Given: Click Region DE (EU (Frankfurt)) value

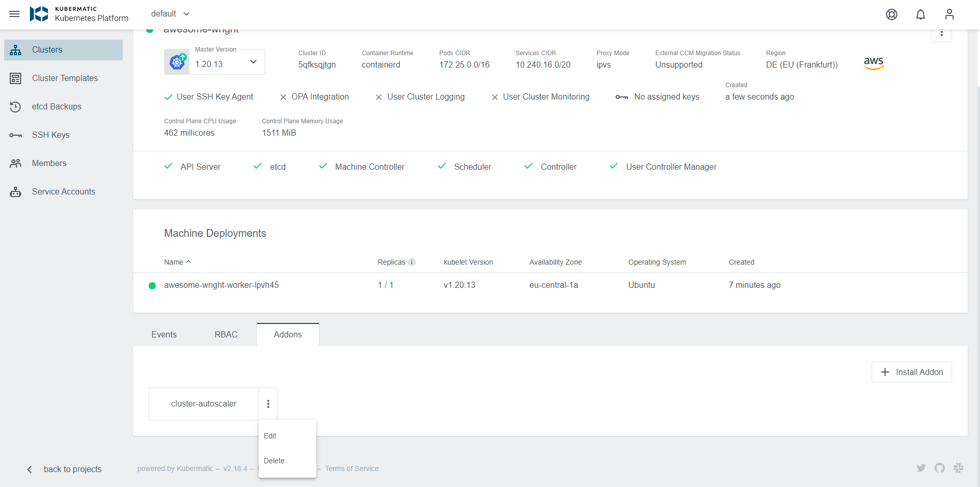Looking at the screenshot, I should [x=802, y=65].
